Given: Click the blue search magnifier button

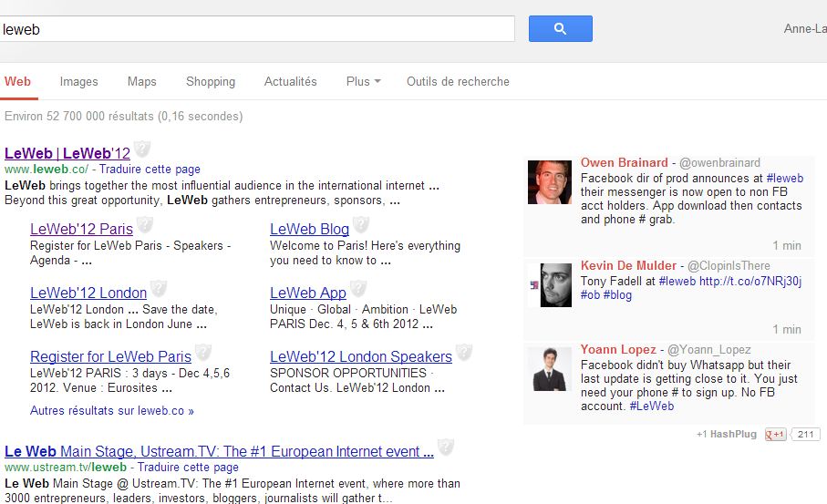Looking at the screenshot, I should pos(560,28).
